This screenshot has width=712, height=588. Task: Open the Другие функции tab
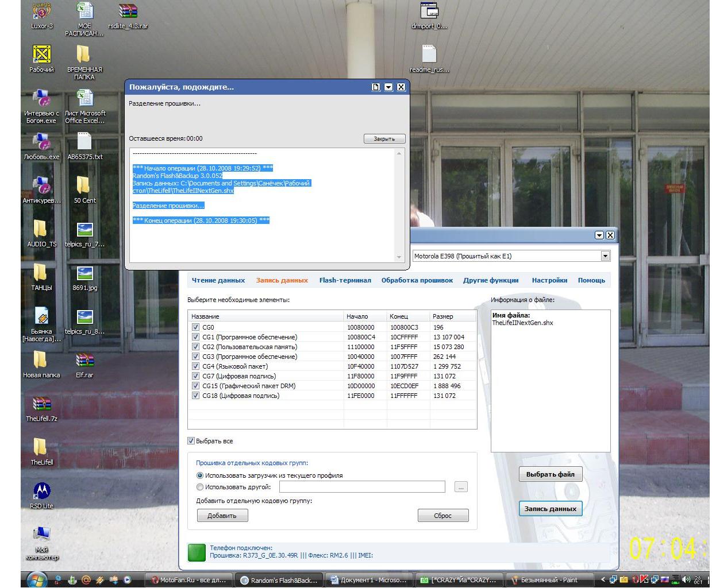coord(491,280)
